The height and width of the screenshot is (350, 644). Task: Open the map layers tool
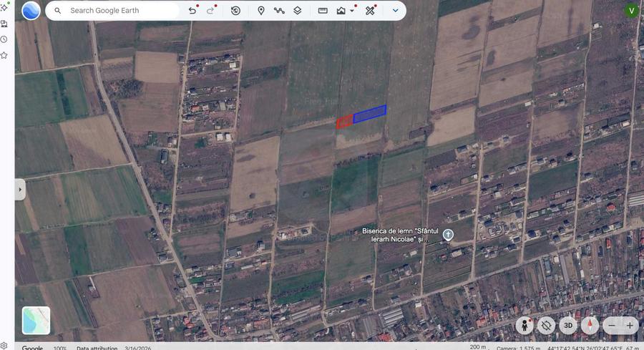click(x=298, y=11)
